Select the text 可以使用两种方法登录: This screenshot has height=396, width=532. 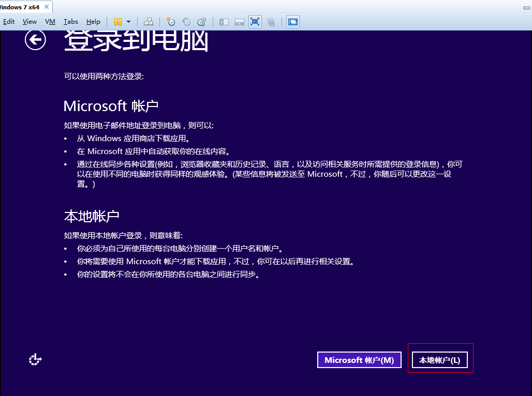(104, 77)
